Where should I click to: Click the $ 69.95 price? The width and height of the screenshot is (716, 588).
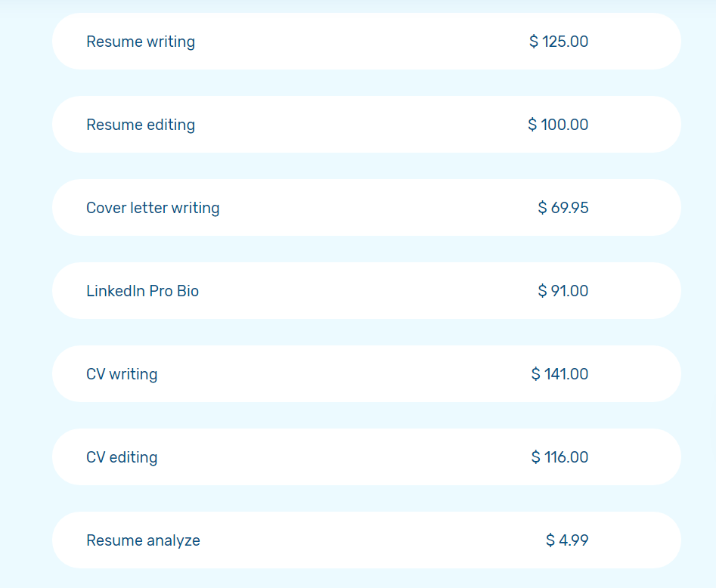563,208
